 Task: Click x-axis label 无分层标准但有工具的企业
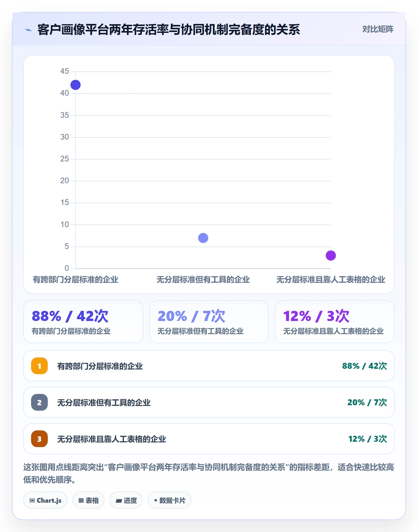[x=203, y=280]
